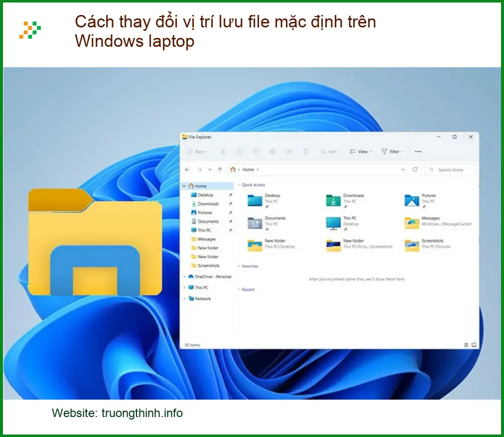Click the pin beside Desktop in sidebar
The width and height of the screenshot is (504, 437).
[231, 195]
